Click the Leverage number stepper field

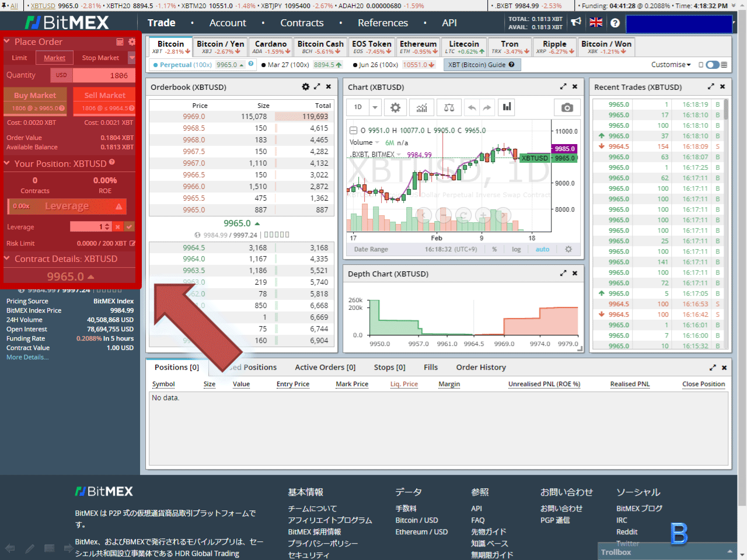pos(90,226)
